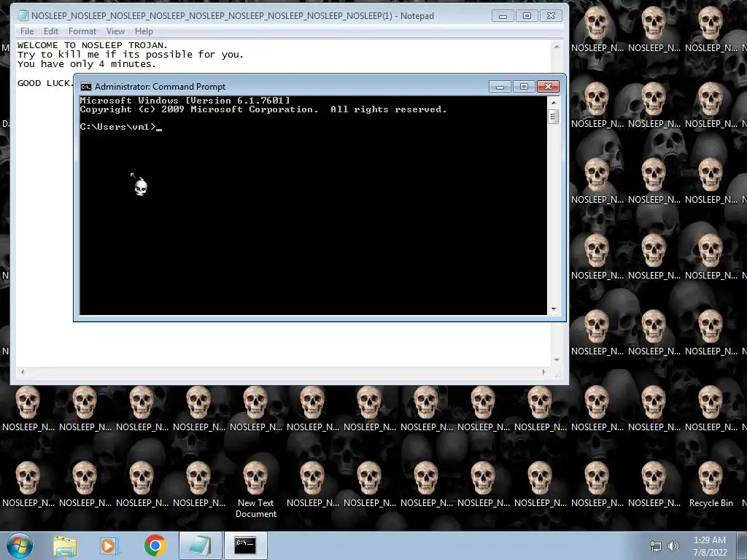Close the Administrator: Command Prompt window
The width and height of the screenshot is (747, 560).
(548, 86)
